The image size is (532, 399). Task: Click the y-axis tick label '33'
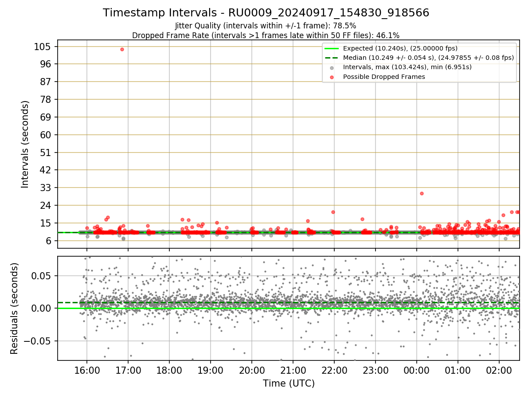tap(45, 188)
